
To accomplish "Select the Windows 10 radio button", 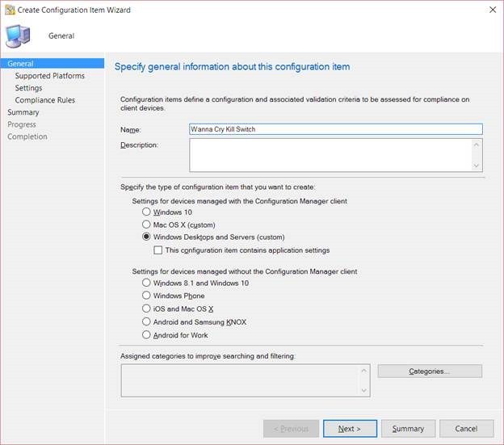I will 146,212.
